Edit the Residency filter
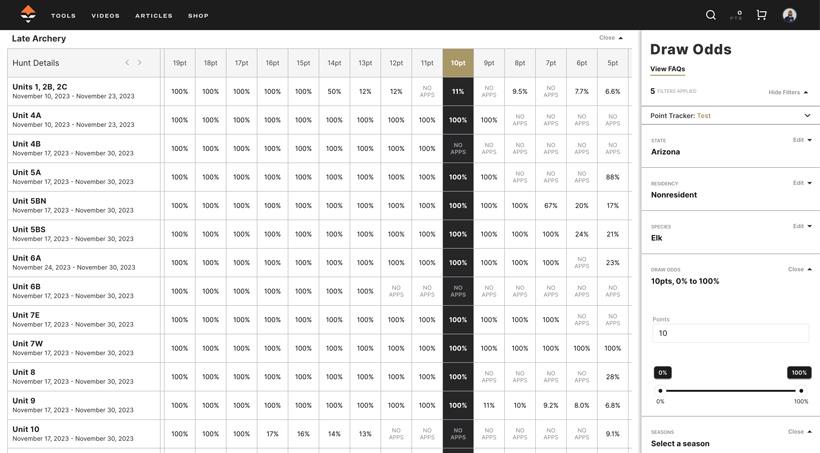 pyautogui.click(x=802, y=183)
